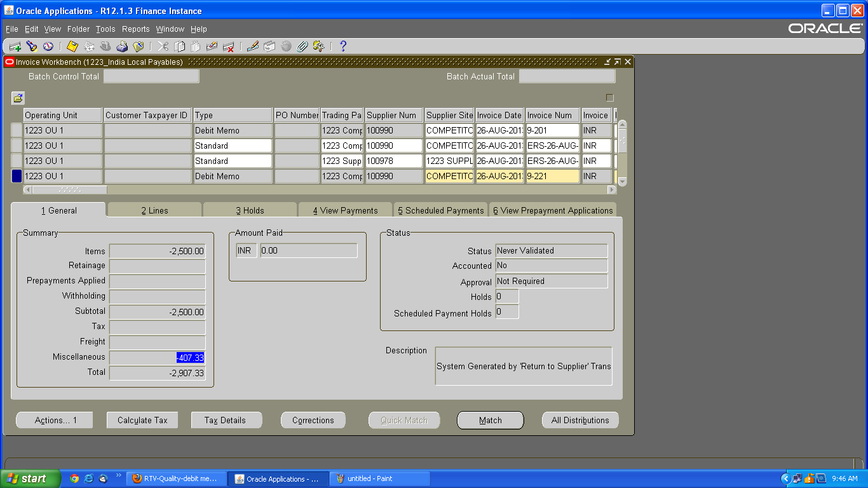The height and width of the screenshot is (488, 868).
Task: Open Attachments via the paperclip icon
Action: click(x=302, y=46)
